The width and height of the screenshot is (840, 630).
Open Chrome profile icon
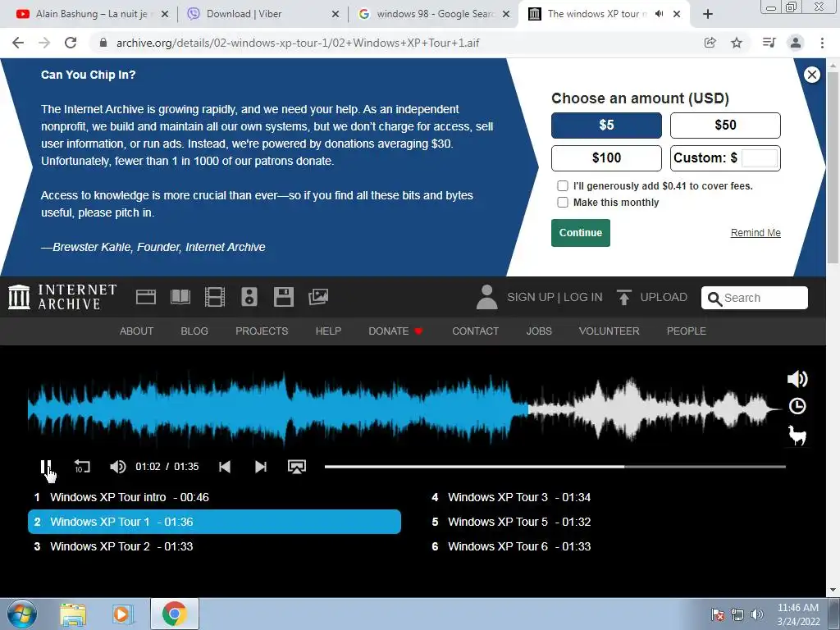[796, 43]
